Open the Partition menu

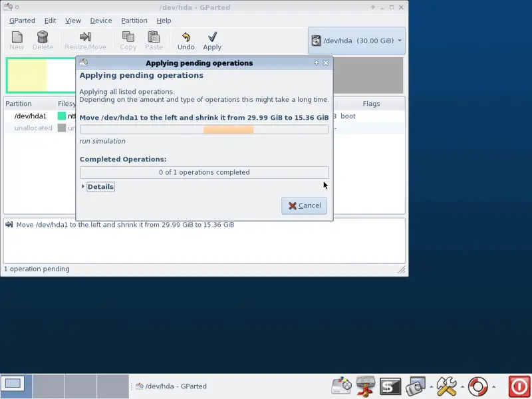point(134,21)
